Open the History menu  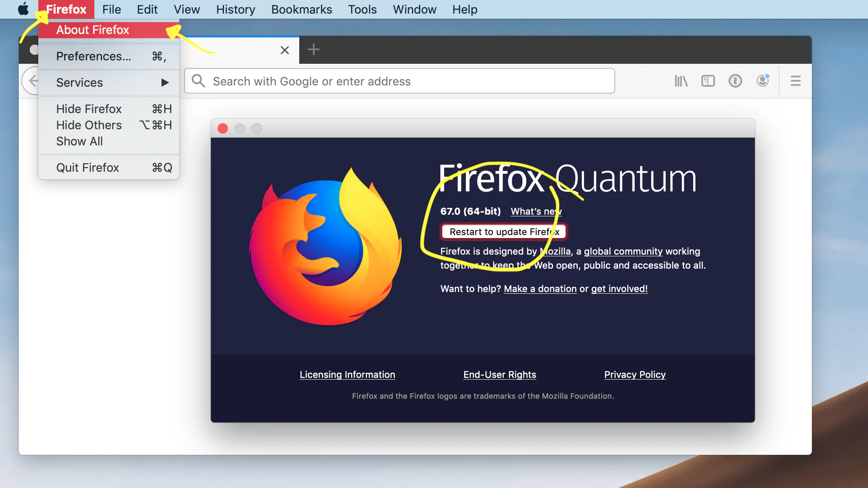(235, 9)
